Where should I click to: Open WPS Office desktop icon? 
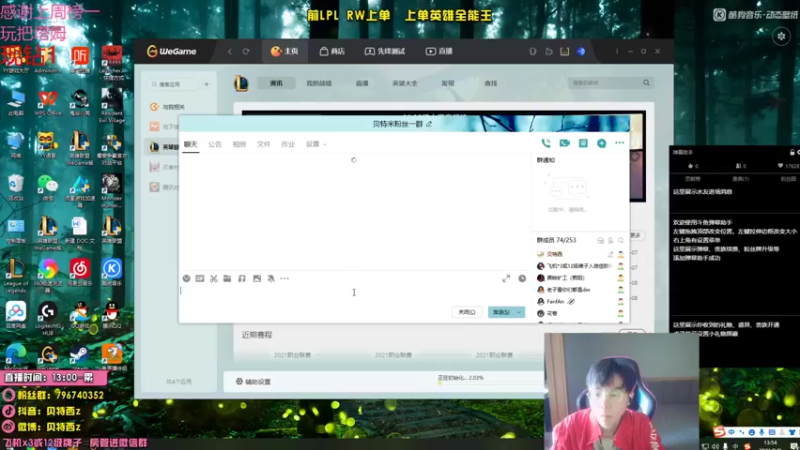click(47, 103)
